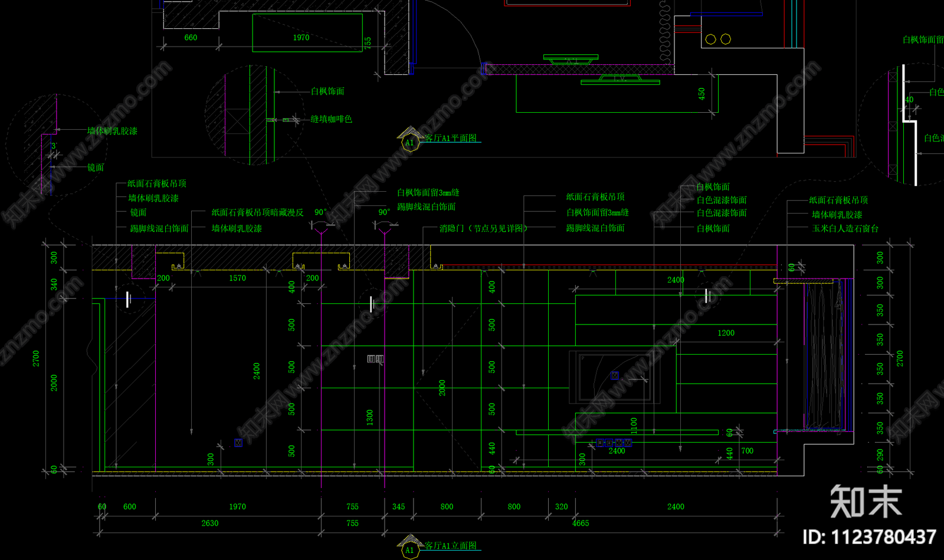This screenshot has width=944, height=560.
Task: Click 白枫饰面留3mm缝 above 踢脚线混白饰面
Action: click(x=428, y=193)
